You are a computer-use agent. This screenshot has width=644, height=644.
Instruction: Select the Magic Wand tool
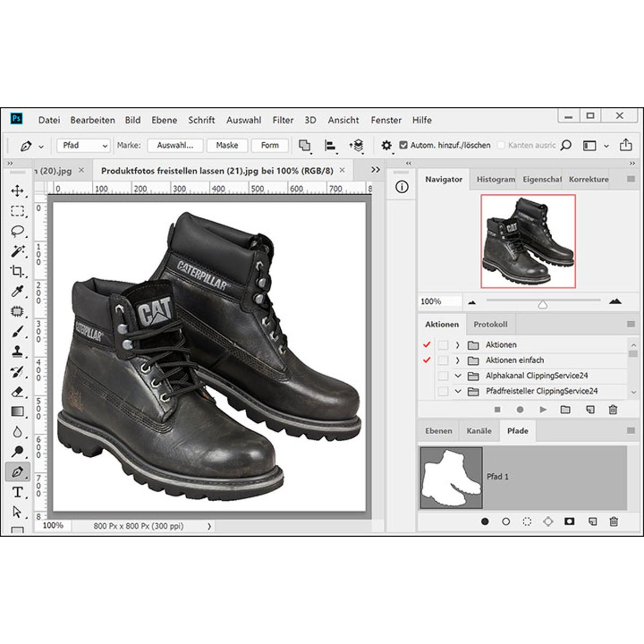pyautogui.click(x=17, y=251)
